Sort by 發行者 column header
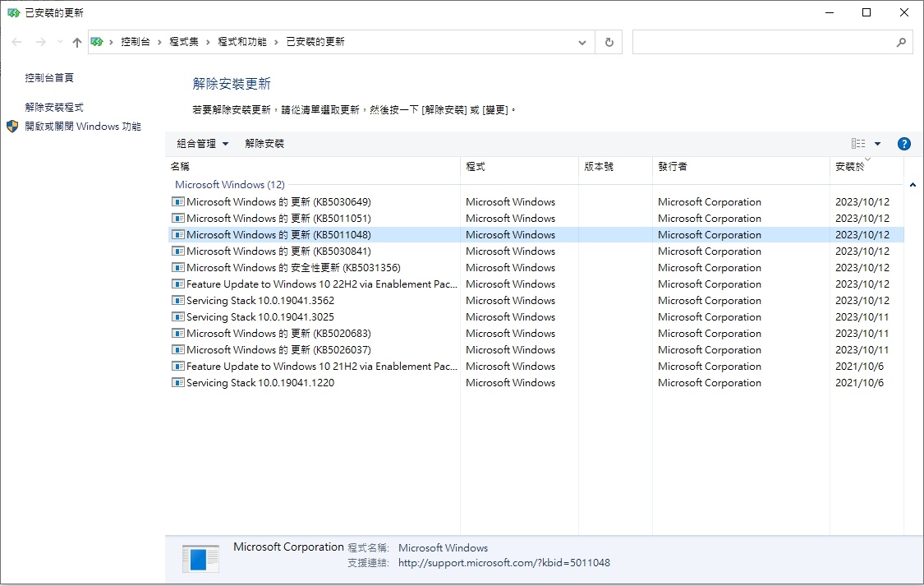924x586 pixels. [x=742, y=167]
